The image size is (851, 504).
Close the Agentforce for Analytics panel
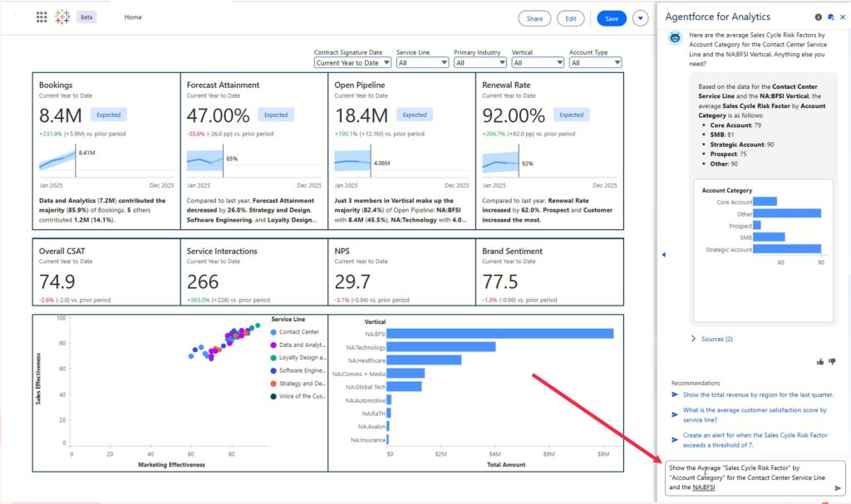843,17
